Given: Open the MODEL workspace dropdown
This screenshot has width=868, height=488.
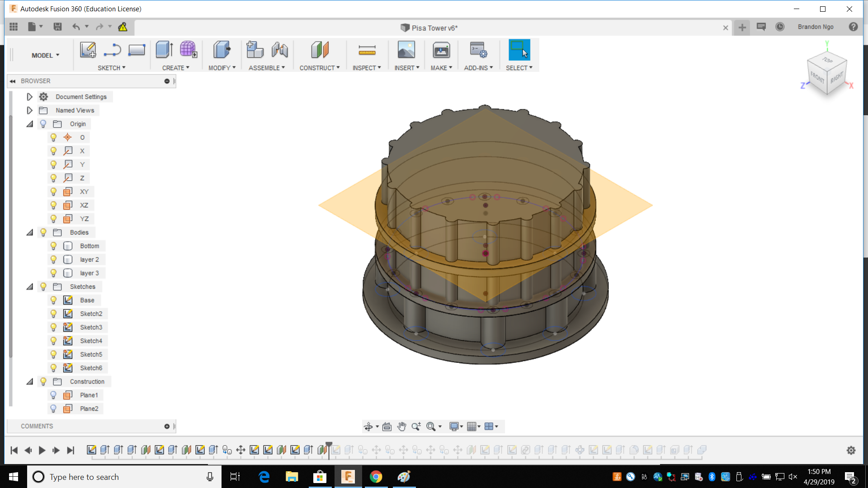Looking at the screenshot, I should point(45,55).
